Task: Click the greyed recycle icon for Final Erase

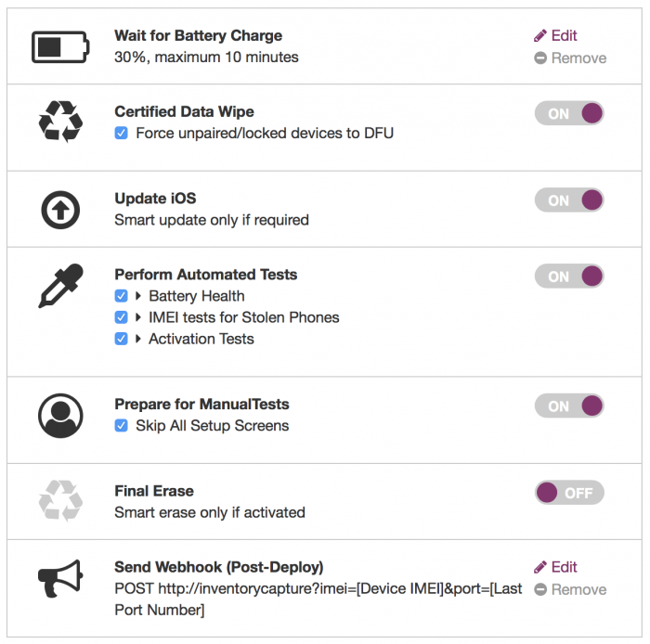Action: point(60,501)
